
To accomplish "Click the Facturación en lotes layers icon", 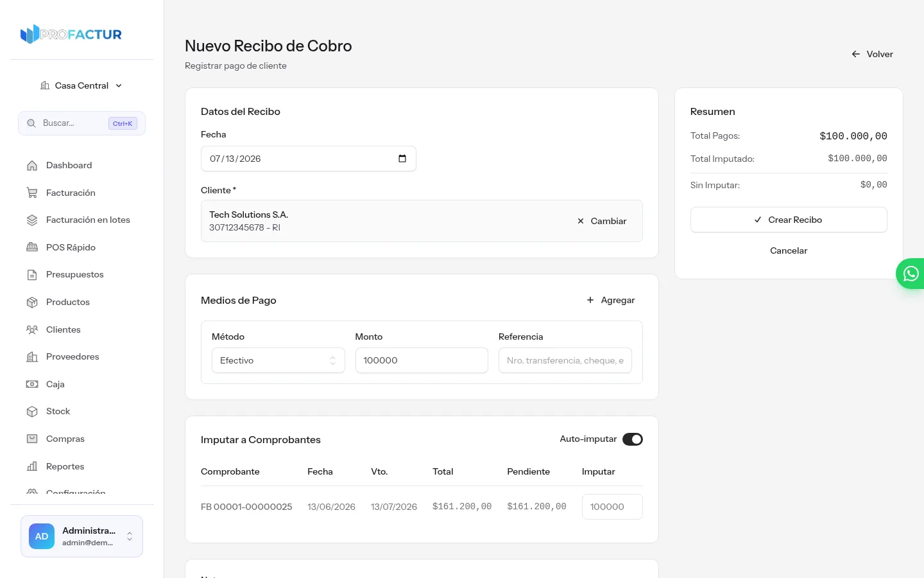I will (32, 220).
